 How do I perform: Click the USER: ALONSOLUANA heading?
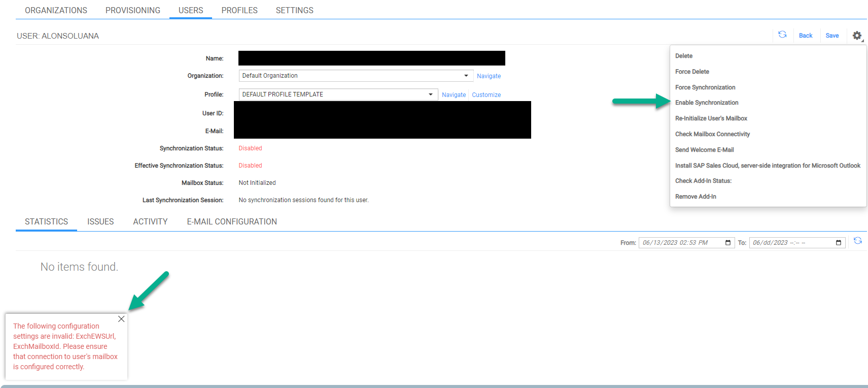pyautogui.click(x=58, y=36)
